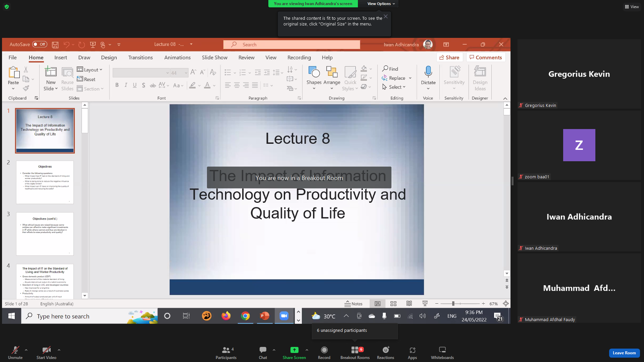Click the Paste clipboard icon
This screenshot has width=644, height=362.
13,72
